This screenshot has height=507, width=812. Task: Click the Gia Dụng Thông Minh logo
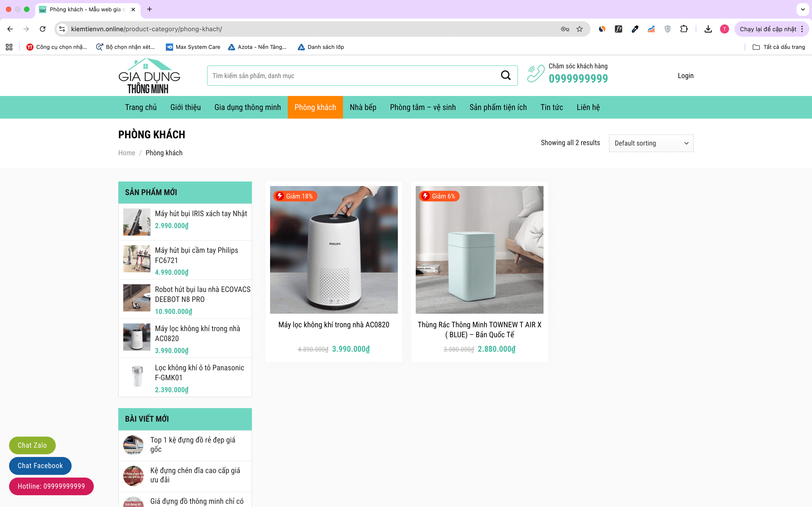click(149, 76)
